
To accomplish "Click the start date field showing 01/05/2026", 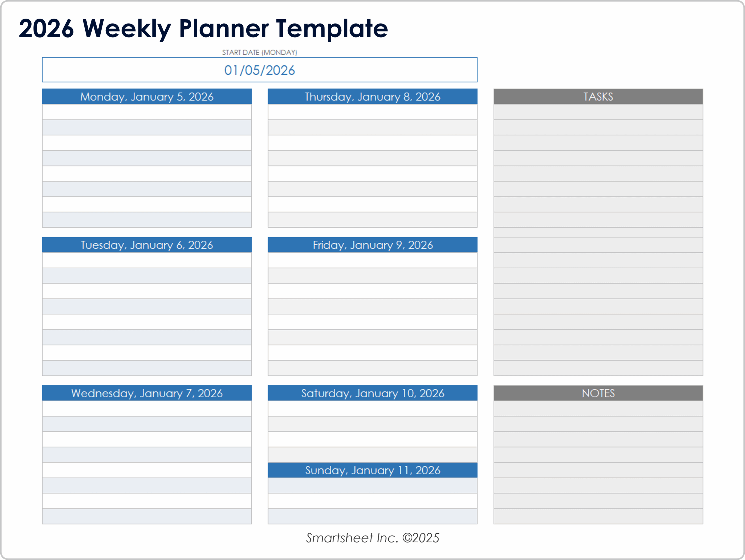I will (259, 70).
